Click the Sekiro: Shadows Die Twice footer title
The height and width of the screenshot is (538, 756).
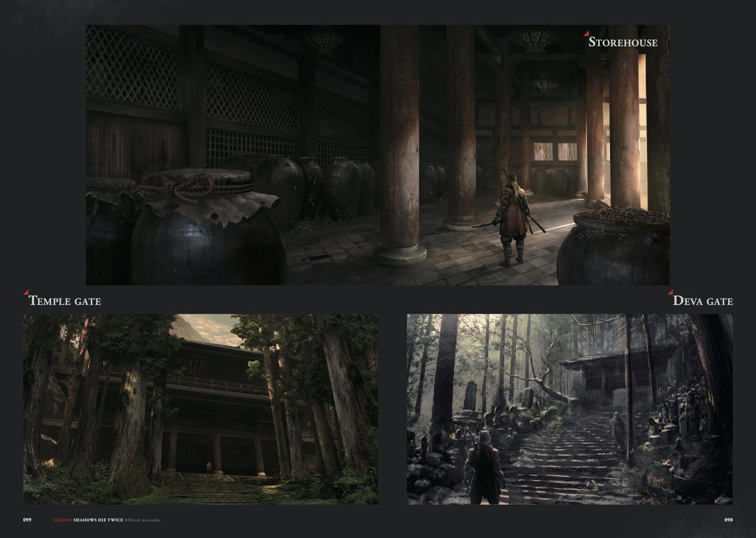pyautogui.click(x=107, y=520)
